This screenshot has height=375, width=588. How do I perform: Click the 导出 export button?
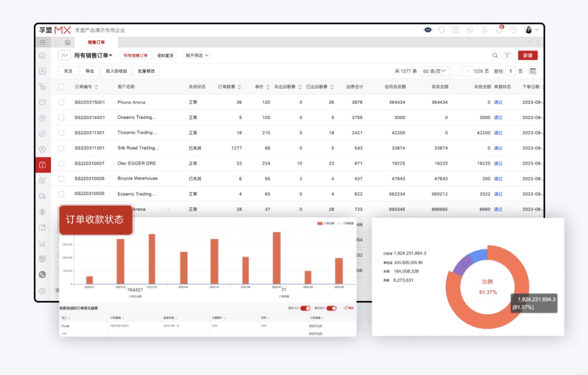click(x=89, y=71)
